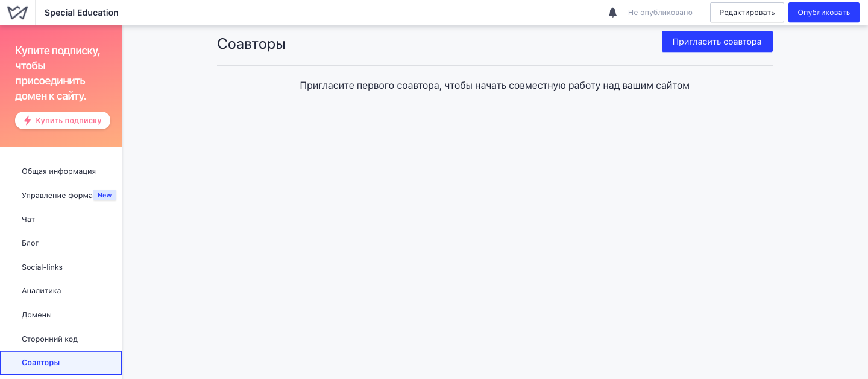The image size is (868, 379).
Task: Open notifications bell icon
Action: click(613, 13)
